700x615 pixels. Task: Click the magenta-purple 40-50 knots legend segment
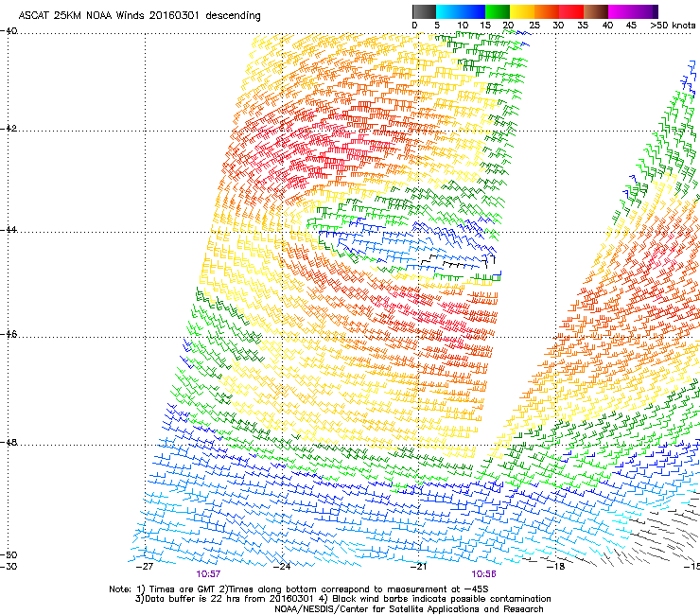[x=633, y=11]
